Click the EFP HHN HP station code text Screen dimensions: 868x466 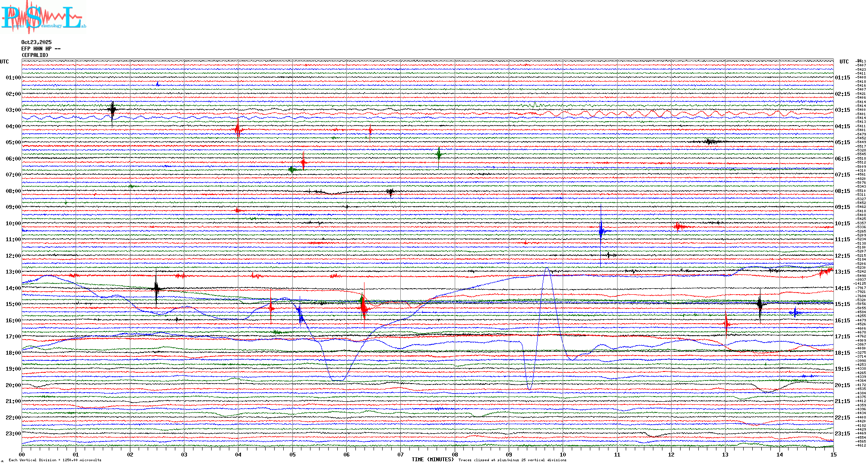[41, 49]
